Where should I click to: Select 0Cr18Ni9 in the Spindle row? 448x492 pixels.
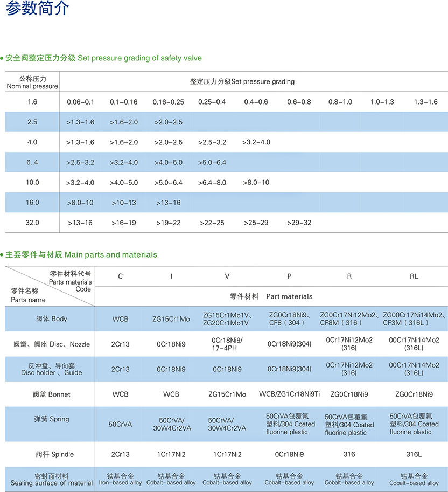click(289, 454)
